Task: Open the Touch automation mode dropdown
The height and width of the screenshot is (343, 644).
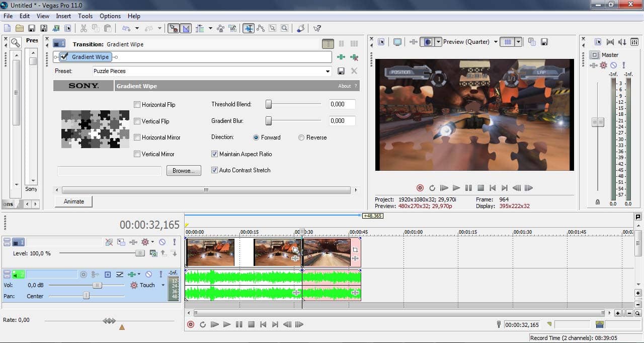Action: (163, 285)
